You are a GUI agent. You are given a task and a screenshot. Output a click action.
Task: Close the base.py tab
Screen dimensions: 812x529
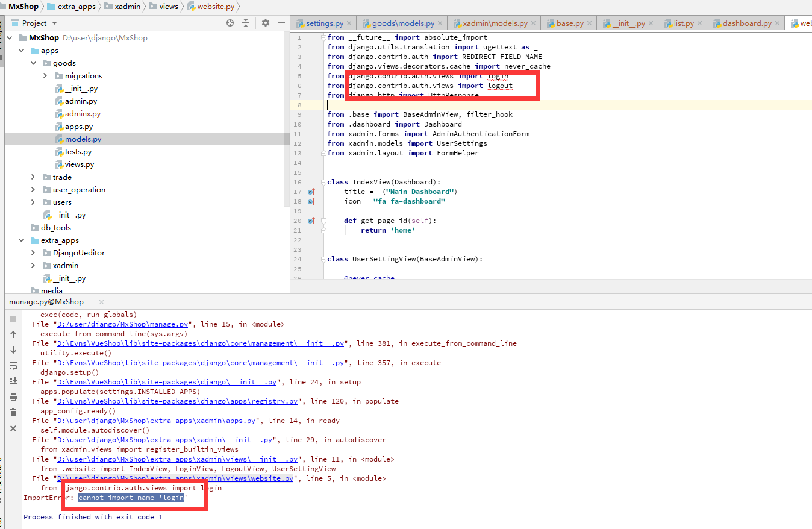pos(590,23)
